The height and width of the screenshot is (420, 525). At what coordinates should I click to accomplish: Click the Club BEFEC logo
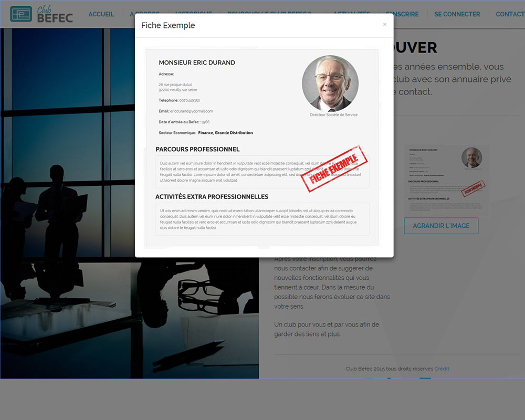click(x=41, y=14)
